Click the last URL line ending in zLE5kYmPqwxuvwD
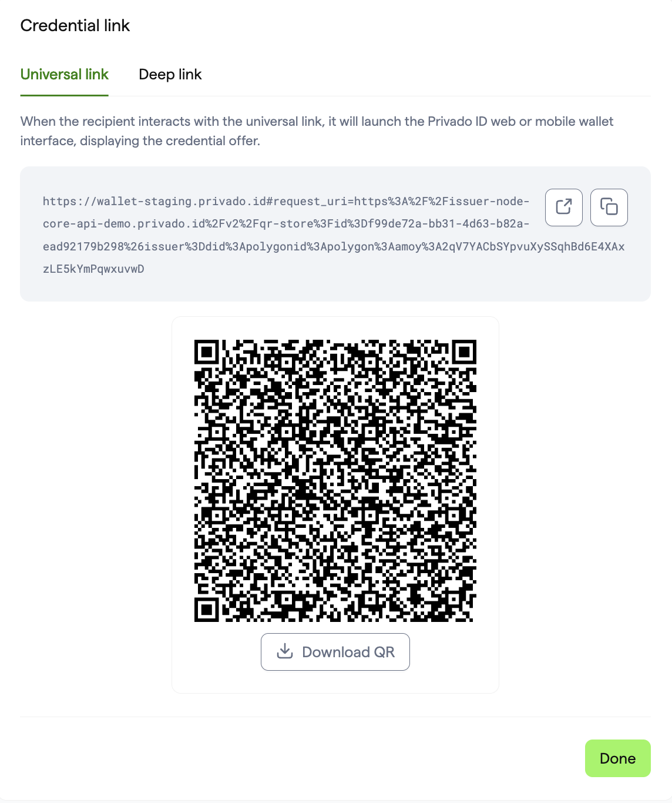672x803 pixels. [93, 269]
